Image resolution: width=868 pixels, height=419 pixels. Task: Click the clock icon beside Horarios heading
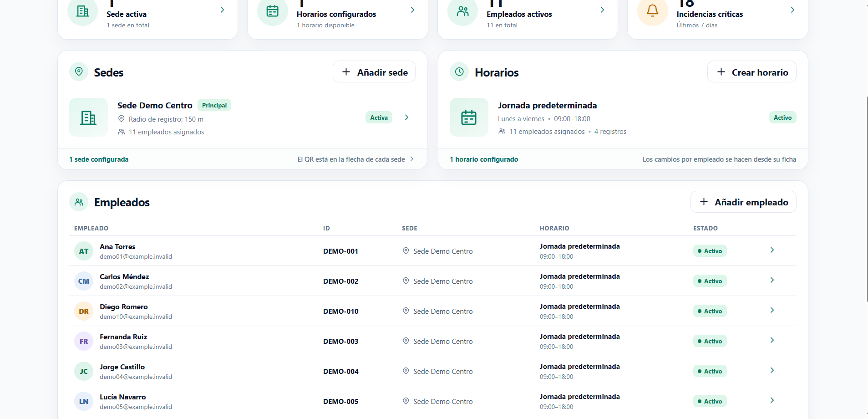pos(459,72)
